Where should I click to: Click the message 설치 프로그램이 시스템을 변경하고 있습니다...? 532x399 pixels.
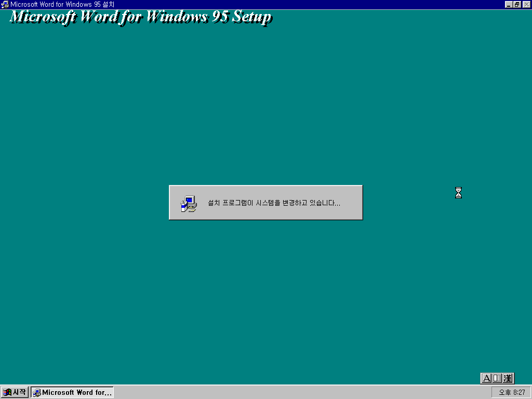[274, 203]
